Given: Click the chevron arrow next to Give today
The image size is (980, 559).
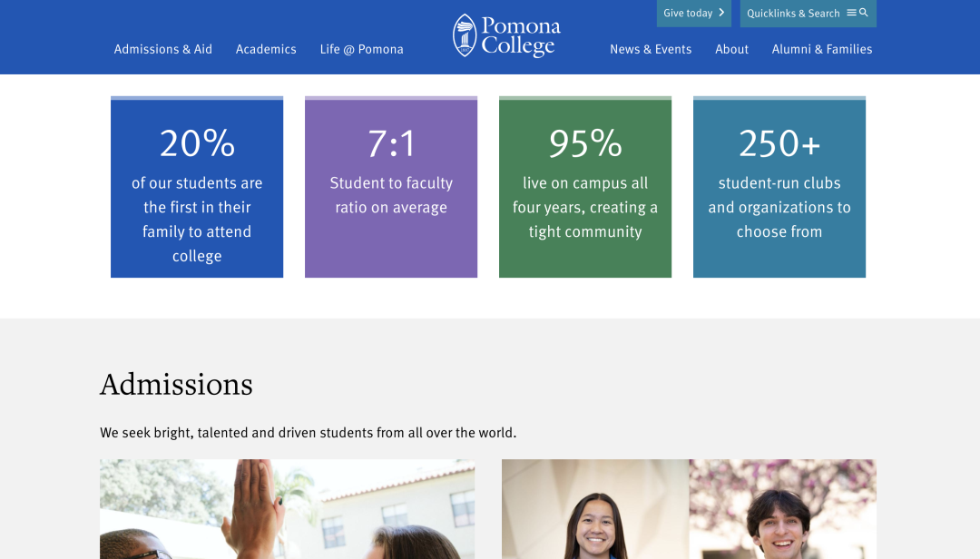Looking at the screenshot, I should coord(721,13).
